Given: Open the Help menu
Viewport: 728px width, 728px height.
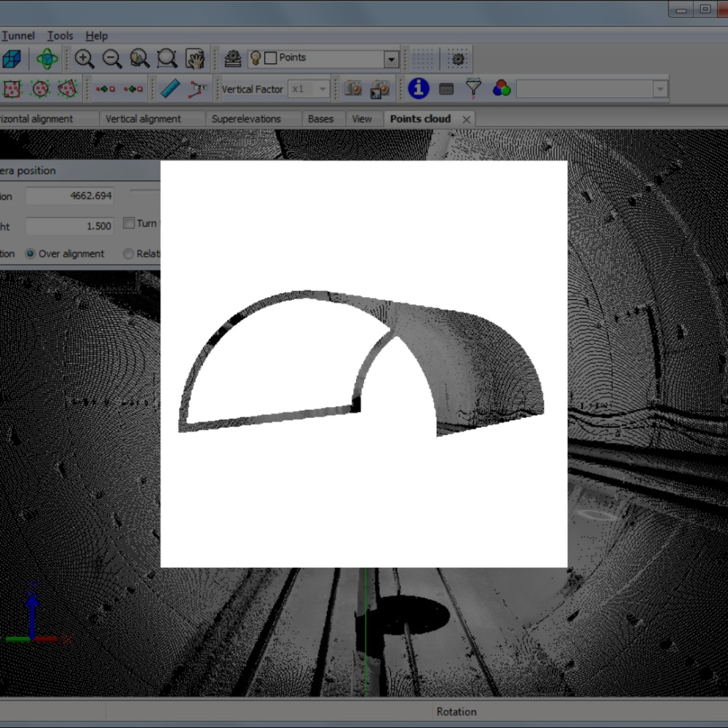Looking at the screenshot, I should coord(97,36).
